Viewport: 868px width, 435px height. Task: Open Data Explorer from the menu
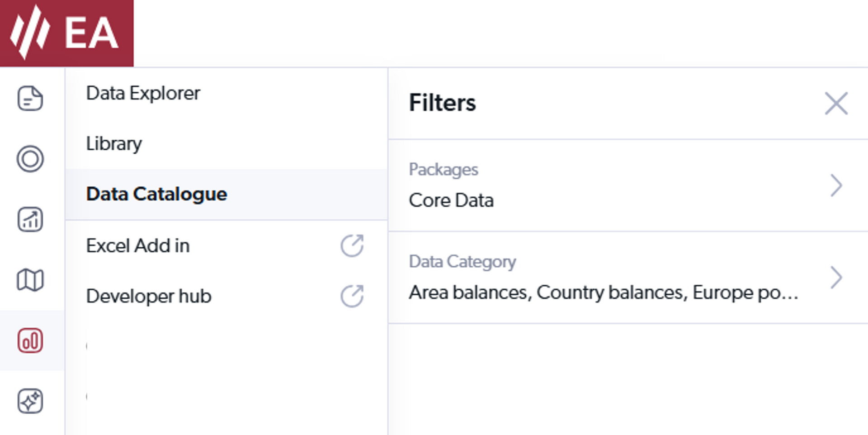tap(143, 93)
